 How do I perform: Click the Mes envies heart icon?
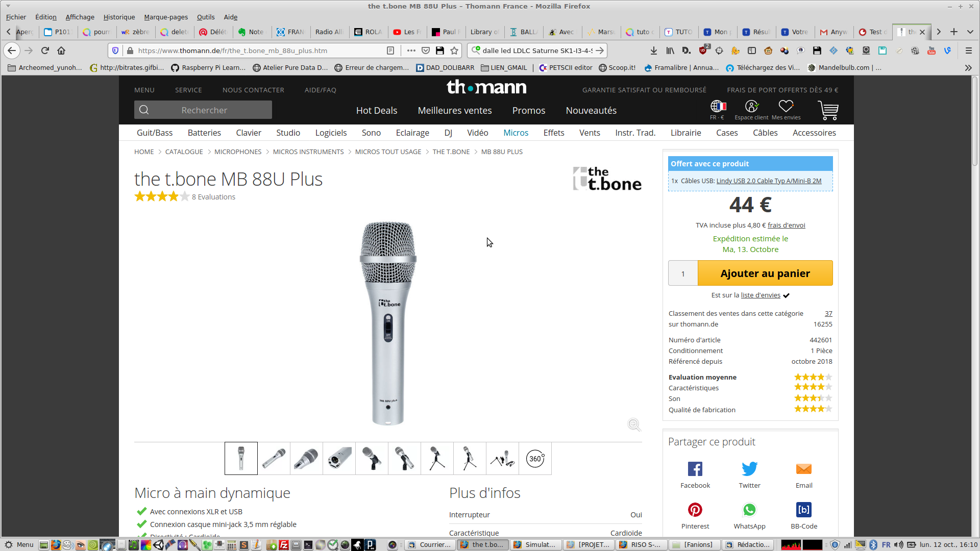click(786, 106)
